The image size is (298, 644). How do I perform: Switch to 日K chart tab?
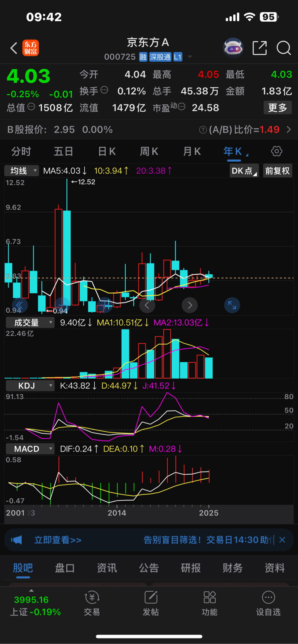coord(107,152)
